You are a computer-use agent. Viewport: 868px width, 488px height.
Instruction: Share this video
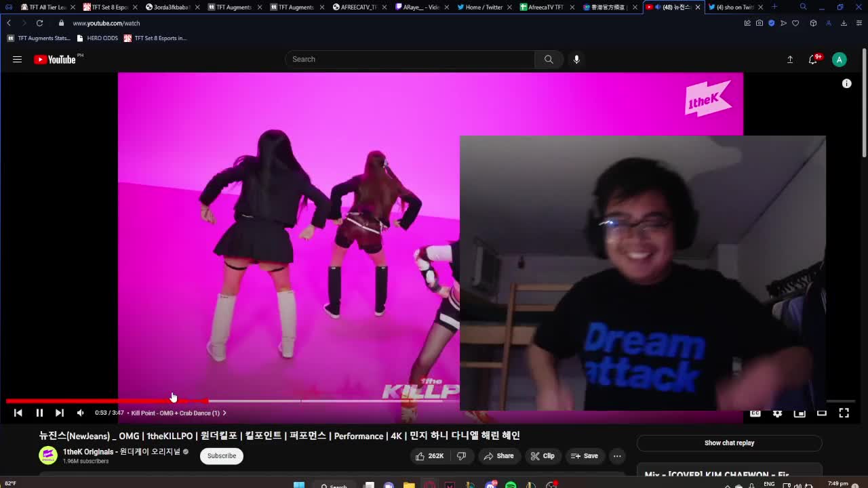[498, 456]
